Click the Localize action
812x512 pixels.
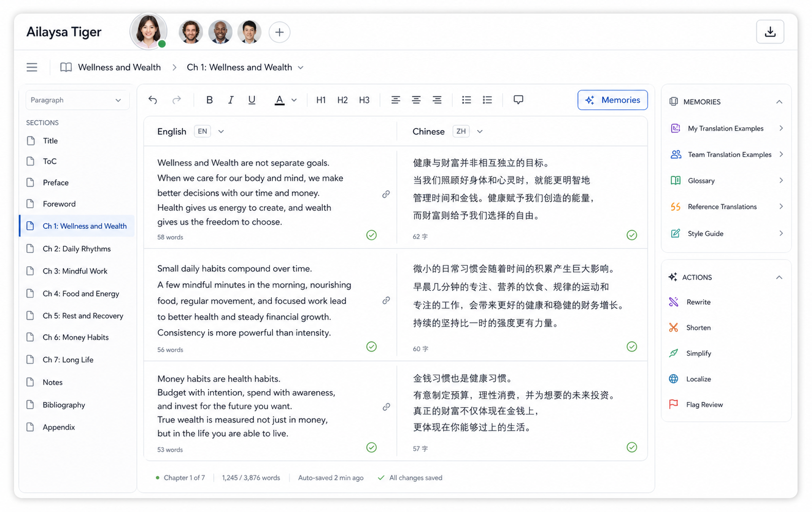pos(690,379)
